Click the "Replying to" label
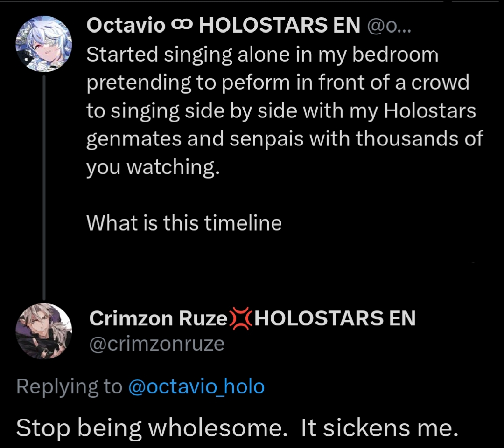Viewport: 504px width, 448px height. coord(69,386)
